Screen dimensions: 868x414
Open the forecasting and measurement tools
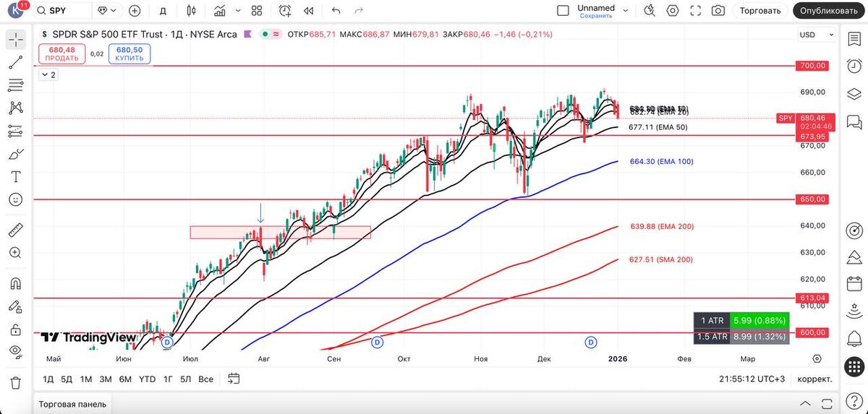[x=16, y=131]
